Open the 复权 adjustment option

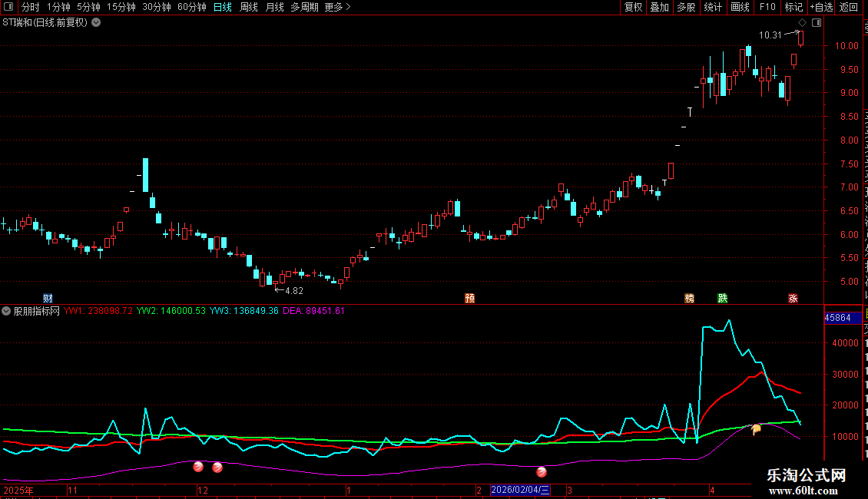point(633,7)
